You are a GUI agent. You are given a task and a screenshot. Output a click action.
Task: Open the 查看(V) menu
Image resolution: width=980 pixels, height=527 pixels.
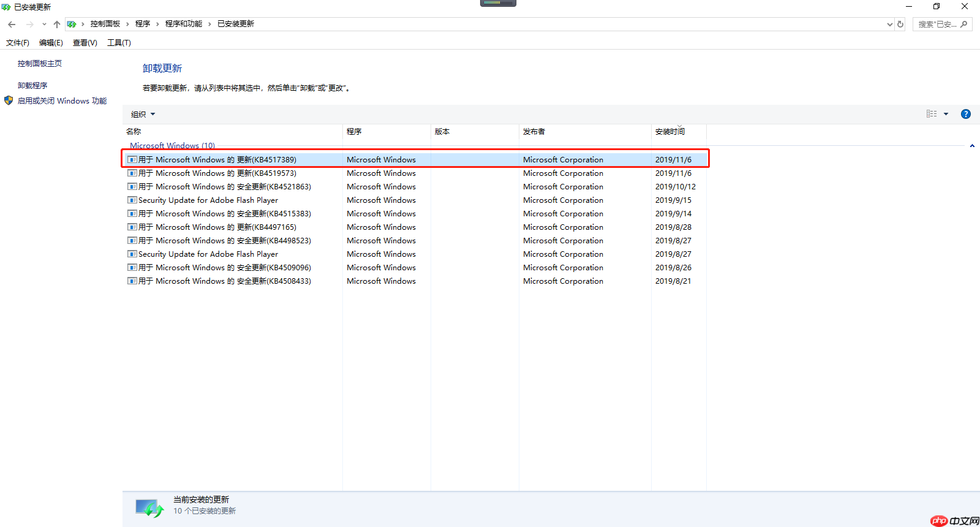(85, 43)
